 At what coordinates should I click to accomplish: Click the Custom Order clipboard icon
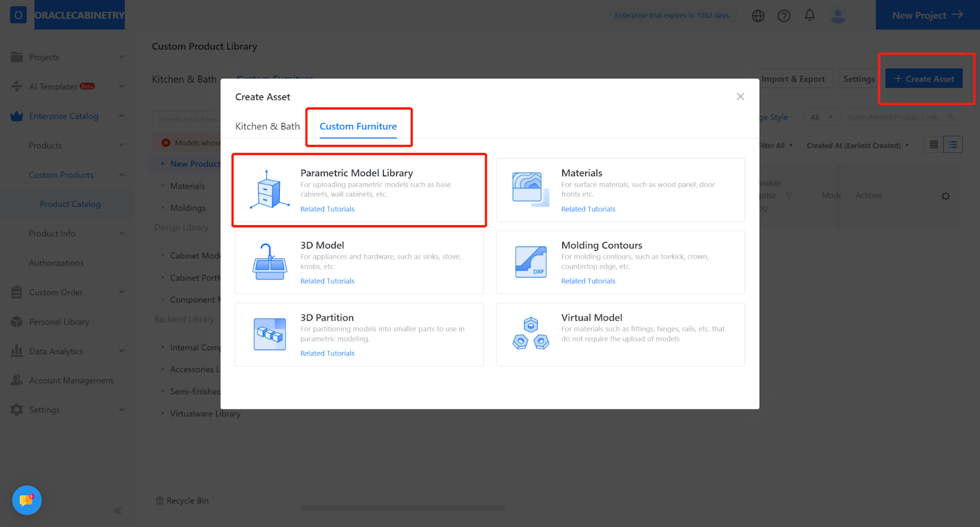point(17,292)
